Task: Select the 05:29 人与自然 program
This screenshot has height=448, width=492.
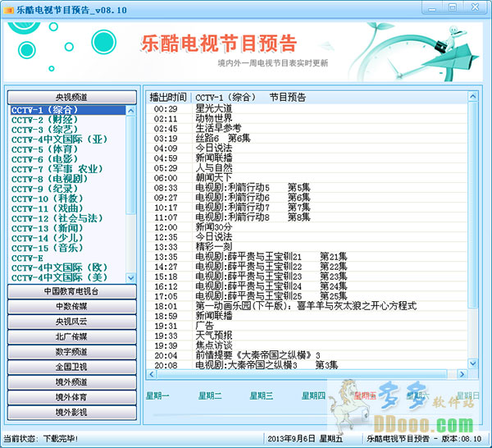Action: tap(307, 168)
